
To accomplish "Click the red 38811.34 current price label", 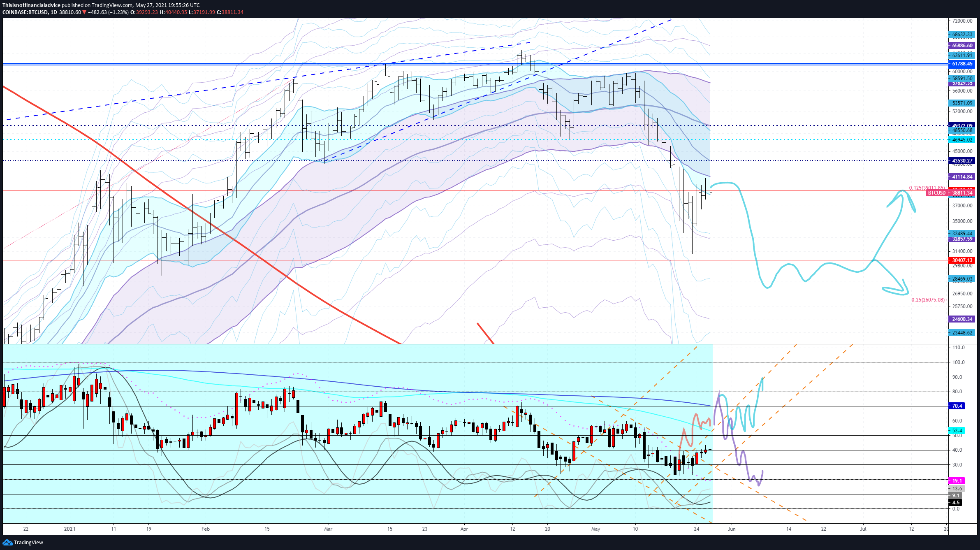I will coord(962,193).
